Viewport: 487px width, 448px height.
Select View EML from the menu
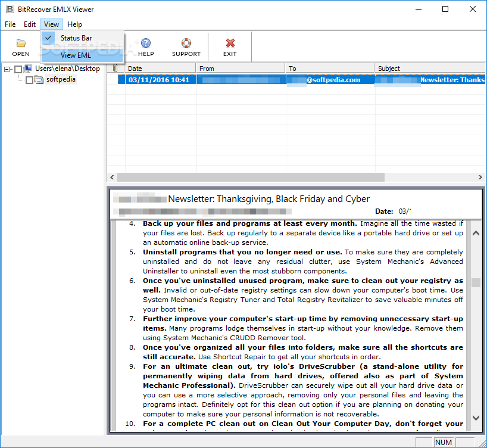pyautogui.click(x=82, y=55)
